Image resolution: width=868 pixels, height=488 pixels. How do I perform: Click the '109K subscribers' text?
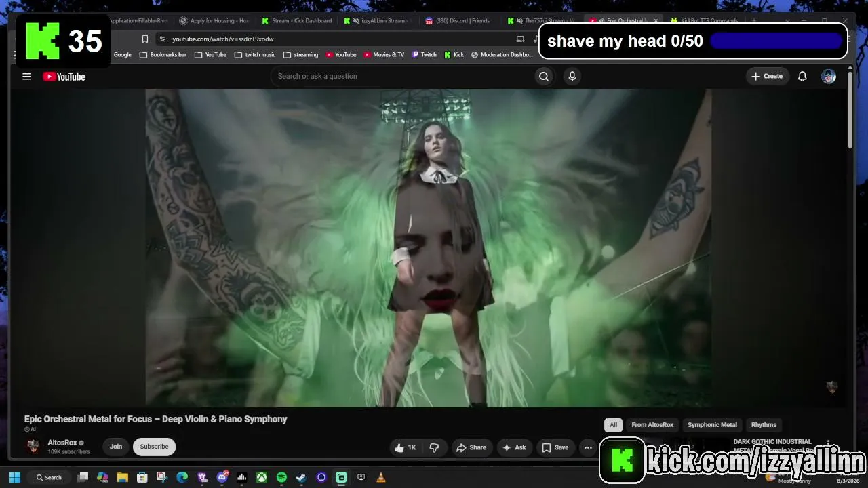[x=68, y=452]
